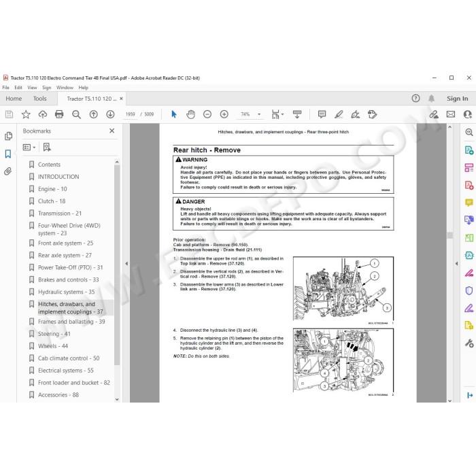This screenshot has width=476, height=476.
Task: Open Steering - 41 bookmark
Action: (54, 334)
